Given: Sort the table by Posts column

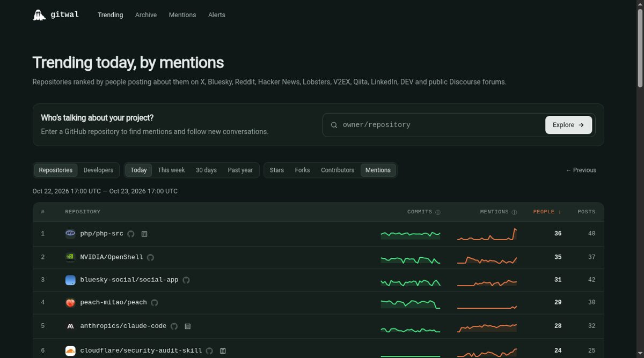Looking at the screenshot, I should 586,212.
